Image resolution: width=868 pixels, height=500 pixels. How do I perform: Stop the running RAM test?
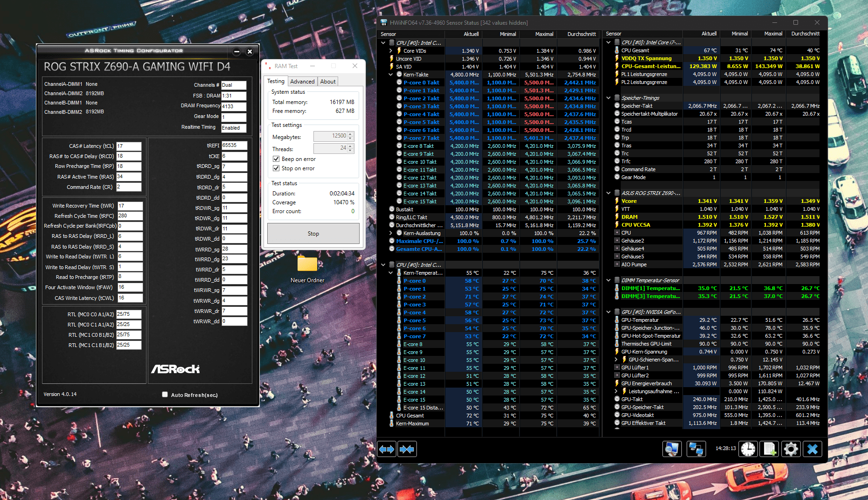(x=313, y=234)
